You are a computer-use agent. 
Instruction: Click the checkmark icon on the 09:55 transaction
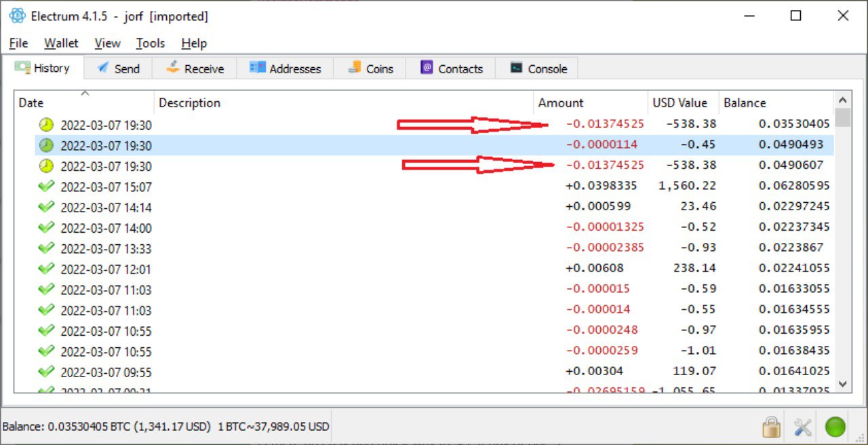coord(46,372)
